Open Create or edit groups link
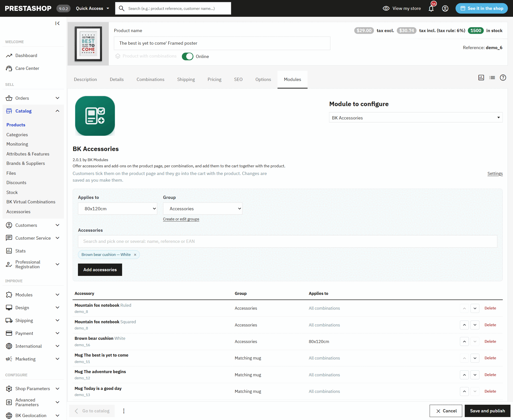 [181, 219]
